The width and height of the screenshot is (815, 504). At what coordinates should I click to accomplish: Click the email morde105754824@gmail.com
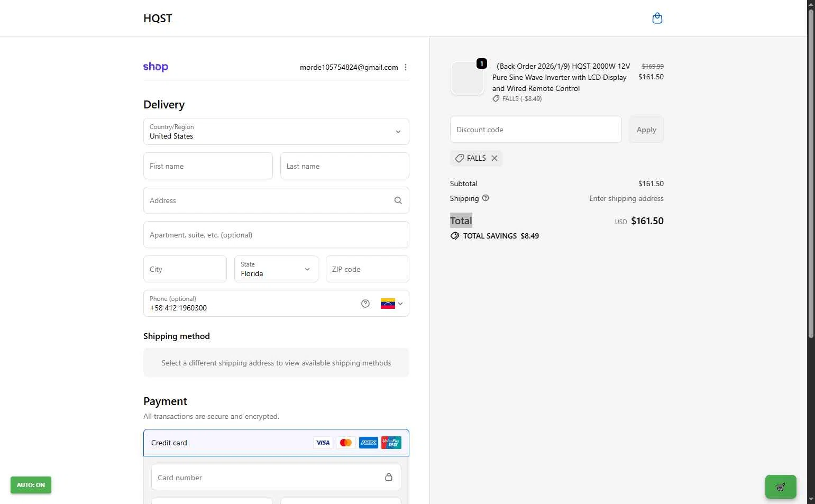pyautogui.click(x=349, y=67)
